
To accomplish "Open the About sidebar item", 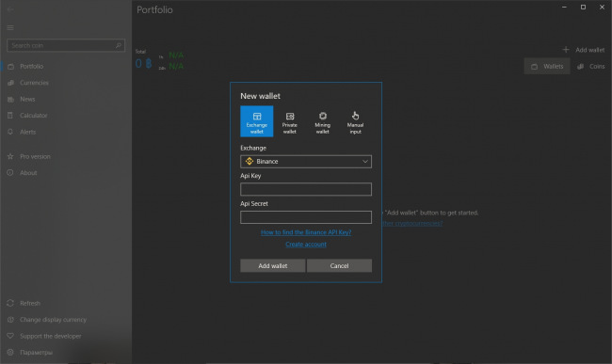I will tap(66, 173).
